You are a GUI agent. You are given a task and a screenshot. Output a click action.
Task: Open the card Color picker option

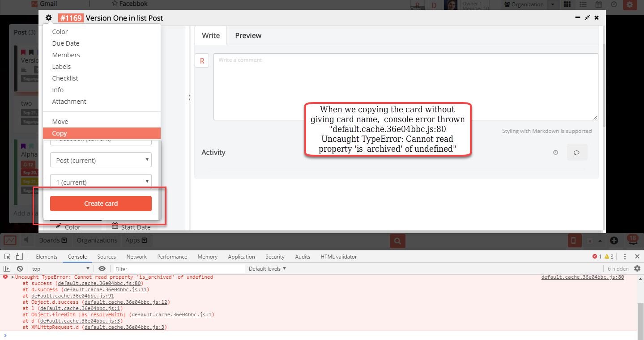click(x=60, y=32)
